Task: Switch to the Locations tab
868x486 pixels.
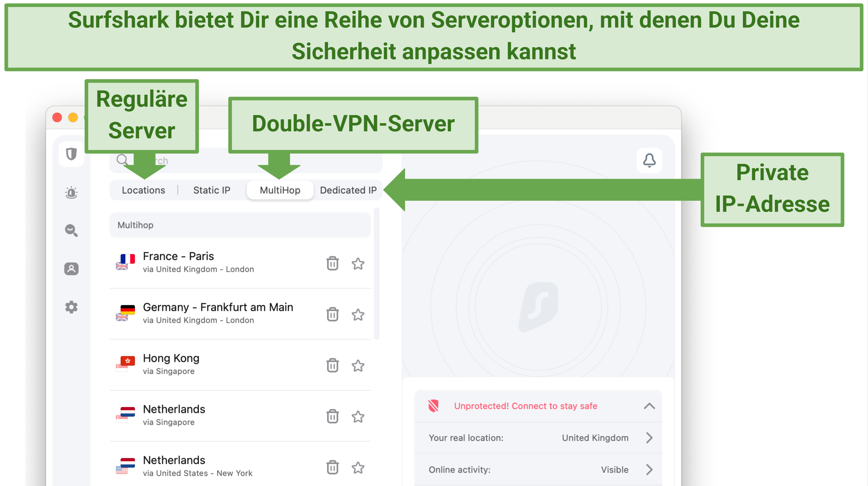Action: coord(138,190)
